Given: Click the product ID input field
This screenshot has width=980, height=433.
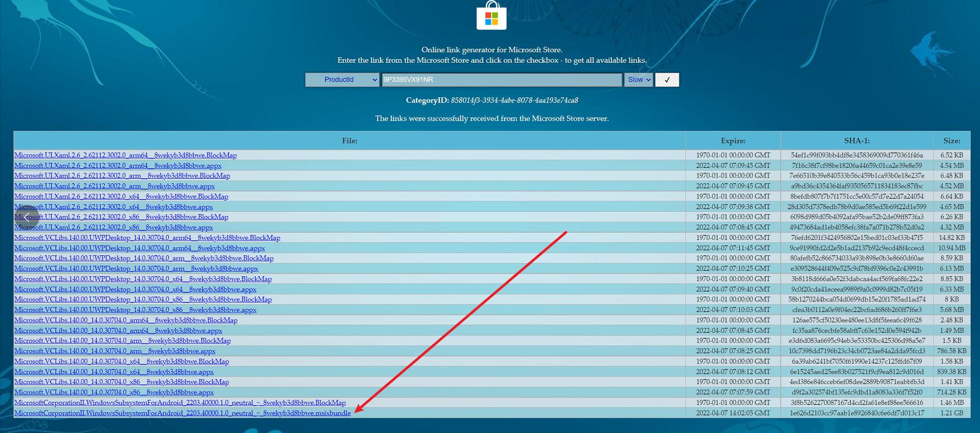Looking at the screenshot, I should click(x=502, y=80).
